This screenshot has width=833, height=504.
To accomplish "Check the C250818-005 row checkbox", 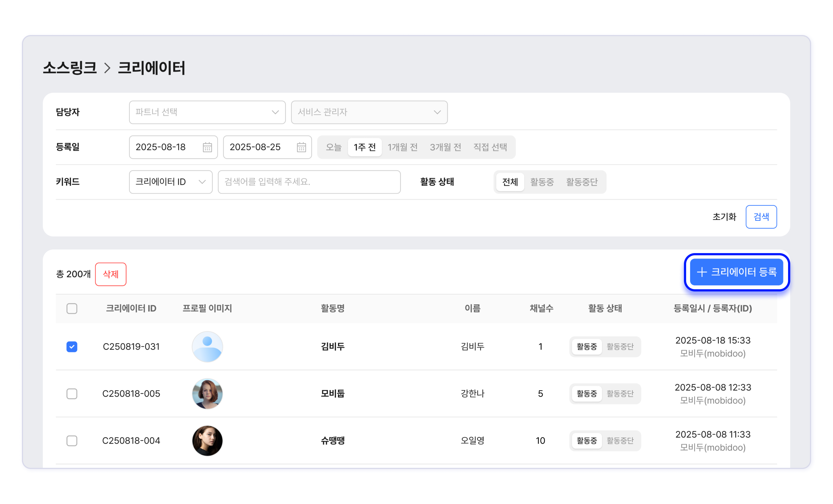I will click(x=72, y=393).
